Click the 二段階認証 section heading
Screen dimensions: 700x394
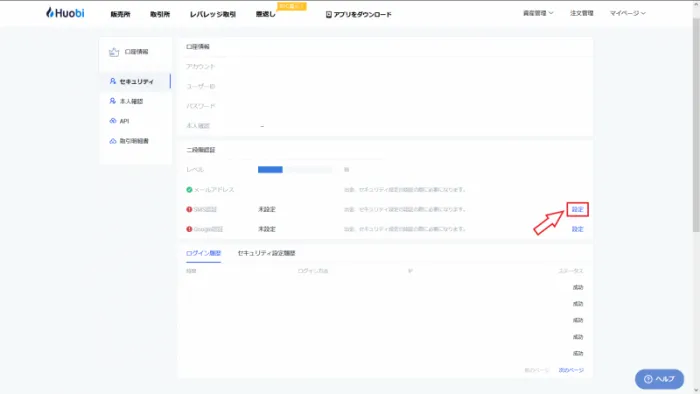click(x=200, y=150)
